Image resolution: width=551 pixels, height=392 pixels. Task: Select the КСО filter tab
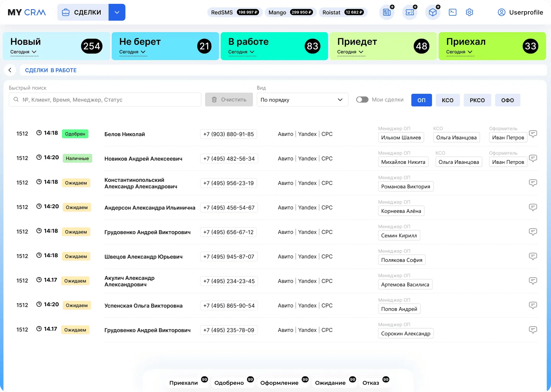click(x=448, y=100)
